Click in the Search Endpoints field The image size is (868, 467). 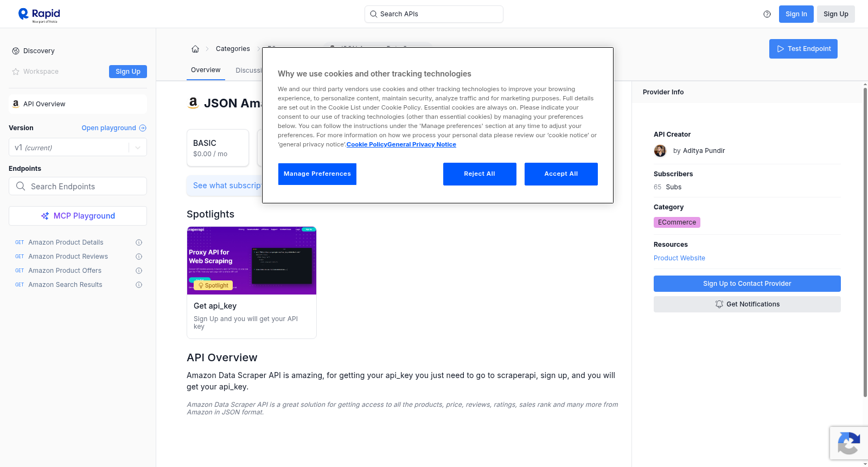(x=78, y=186)
